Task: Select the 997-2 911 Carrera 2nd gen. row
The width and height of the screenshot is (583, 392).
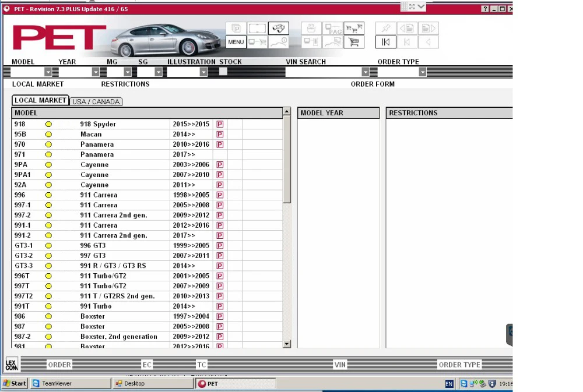Action: [147, 215]
